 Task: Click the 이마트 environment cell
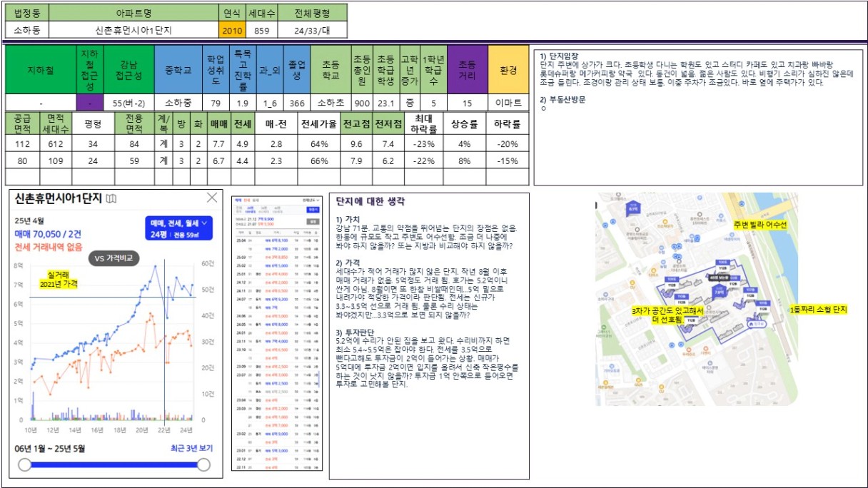coord(508,103)
